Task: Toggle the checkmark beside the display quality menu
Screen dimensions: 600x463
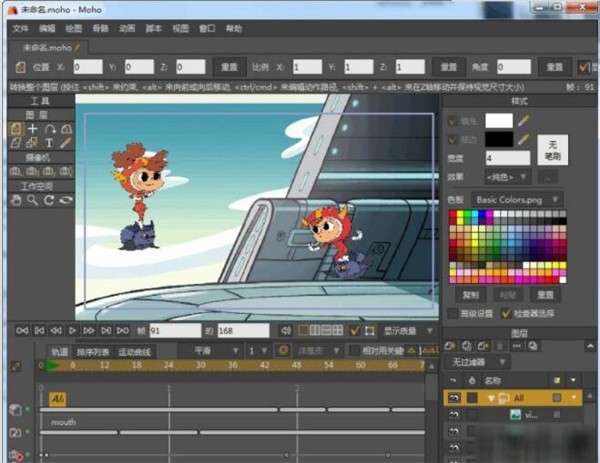Action: click(x=355, y=331)
